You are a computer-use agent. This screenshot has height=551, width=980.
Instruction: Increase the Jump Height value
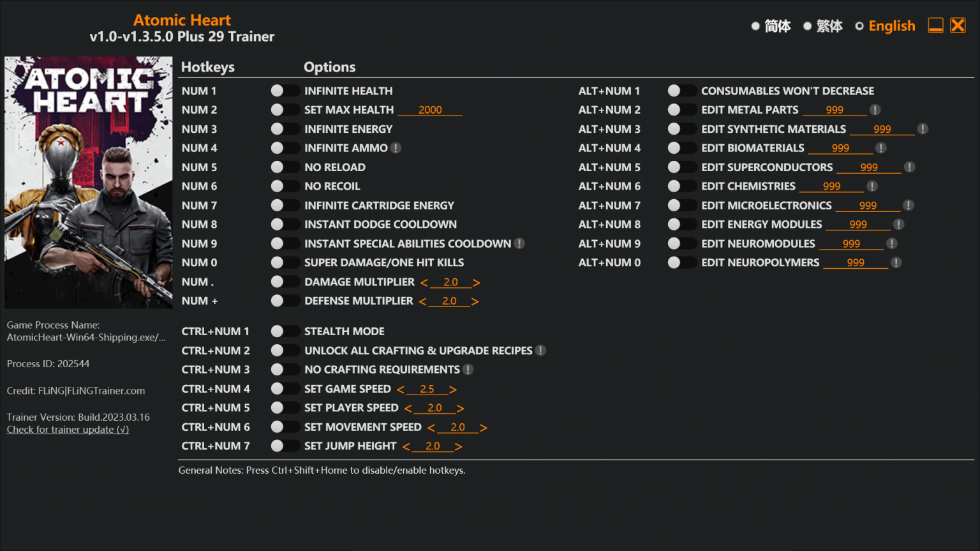click(458, 446)
